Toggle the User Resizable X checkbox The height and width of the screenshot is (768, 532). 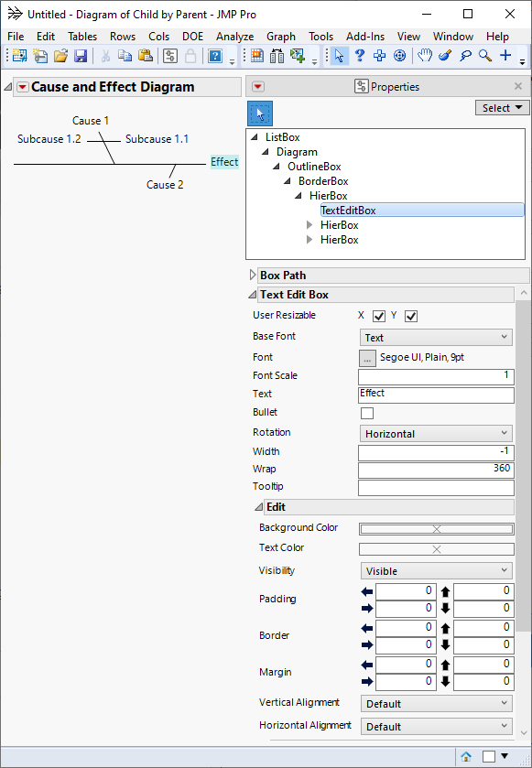379,317
